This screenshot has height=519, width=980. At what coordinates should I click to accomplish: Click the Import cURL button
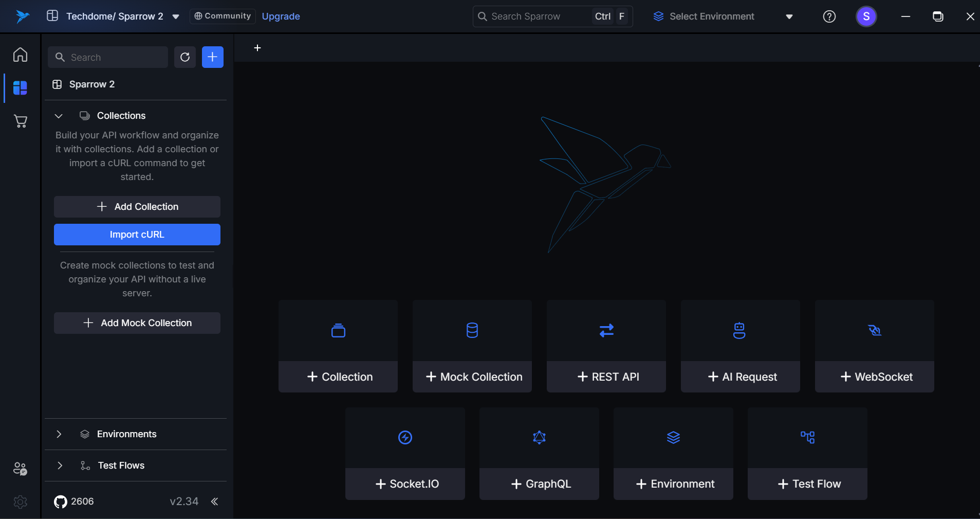point(137,235)
